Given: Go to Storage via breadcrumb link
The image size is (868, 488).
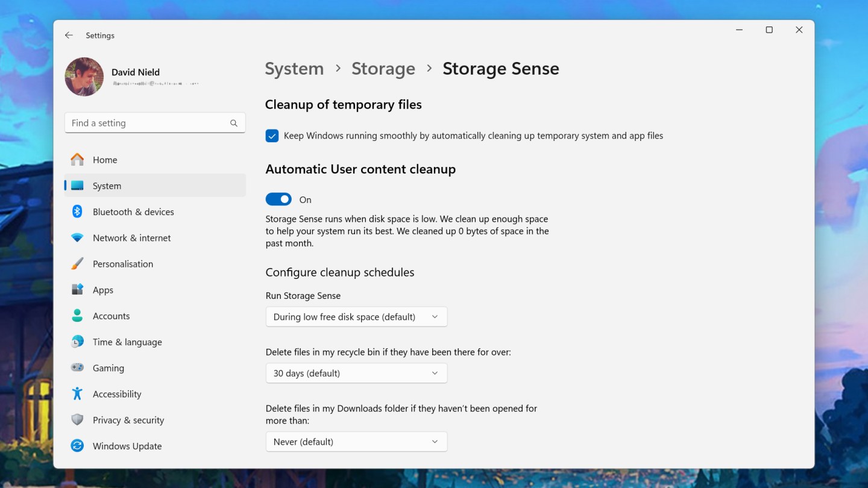Looking at the screenshot, I should tap(383, 69).
